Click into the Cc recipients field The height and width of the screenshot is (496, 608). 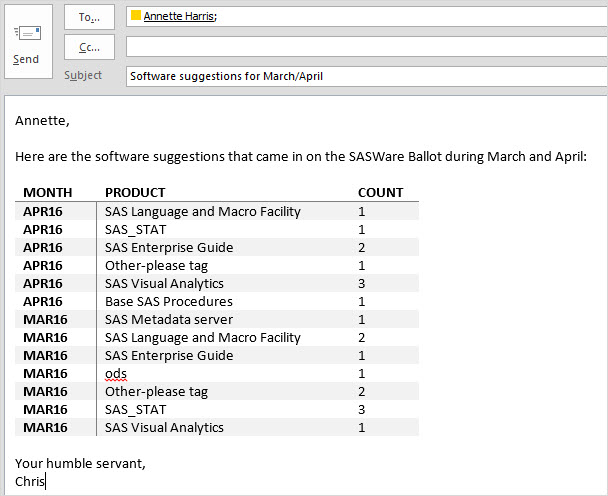(366, 47)
